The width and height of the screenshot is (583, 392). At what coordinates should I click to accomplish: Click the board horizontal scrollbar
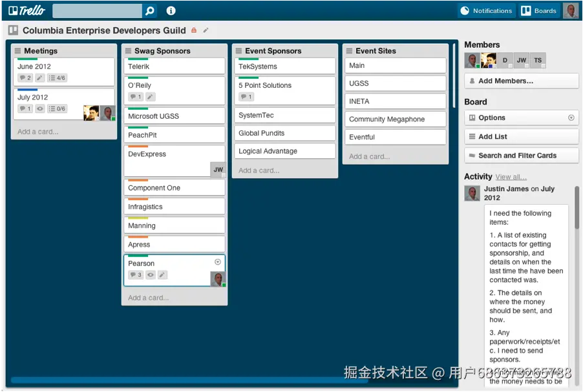coord(189,380)
